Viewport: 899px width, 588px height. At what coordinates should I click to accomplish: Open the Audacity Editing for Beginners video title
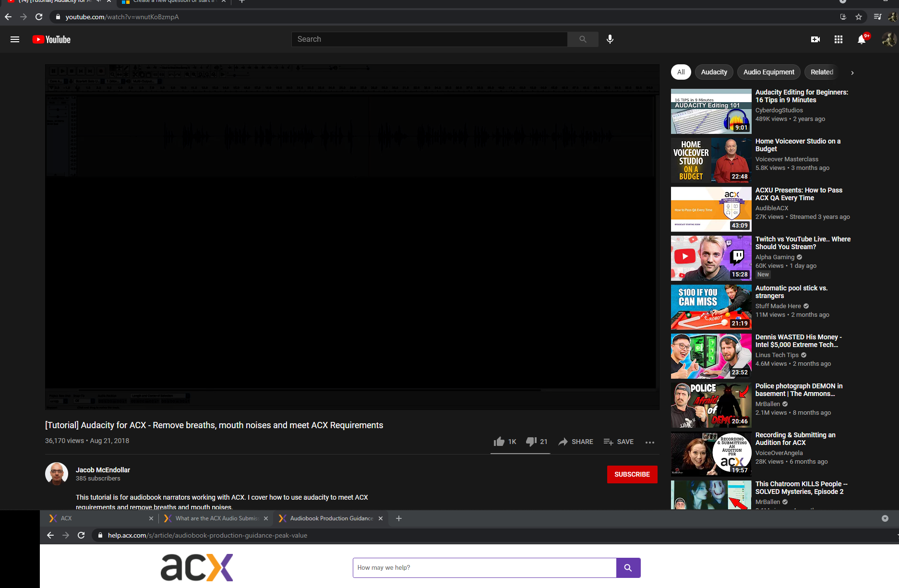802,96
